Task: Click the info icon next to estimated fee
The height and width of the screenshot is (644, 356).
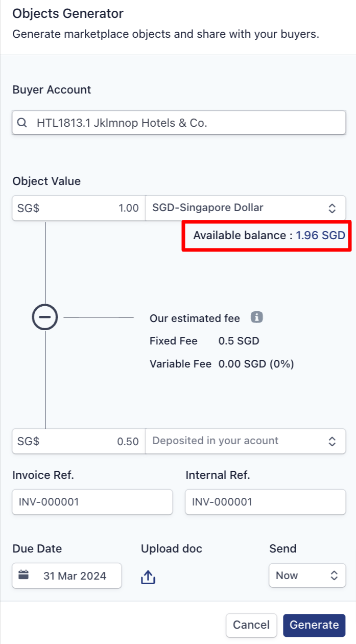Action: point(256,317)
